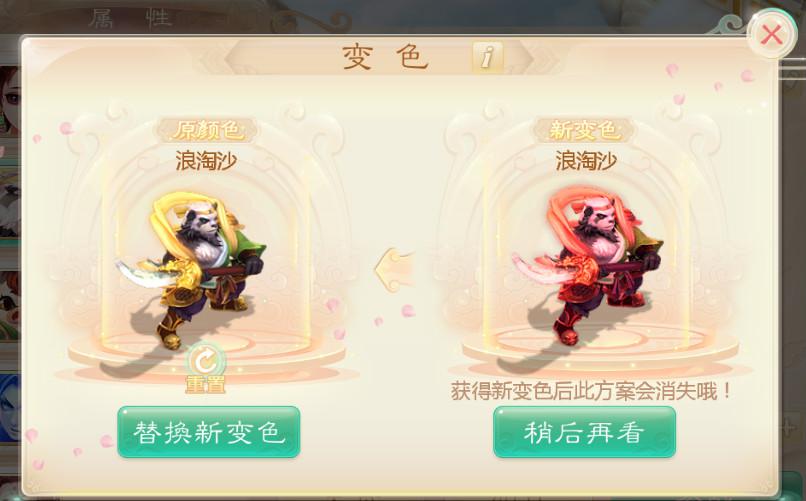
Task: Select the blue-faced character avatar in sidebar
Action: click(9, 409)
